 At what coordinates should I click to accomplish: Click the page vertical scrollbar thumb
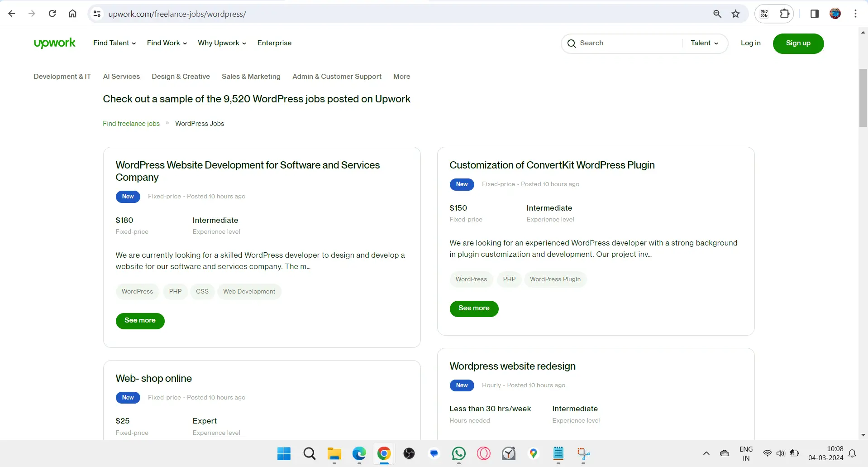tap(863, 98)
